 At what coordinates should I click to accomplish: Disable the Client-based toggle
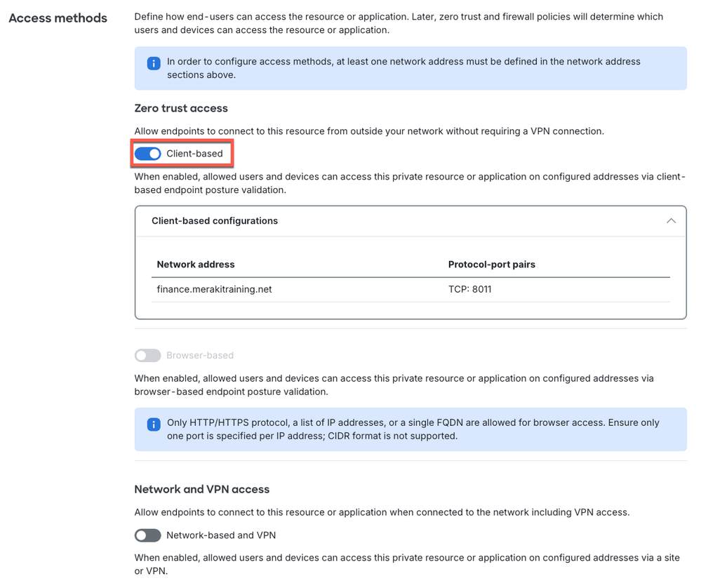coord(147,154)
